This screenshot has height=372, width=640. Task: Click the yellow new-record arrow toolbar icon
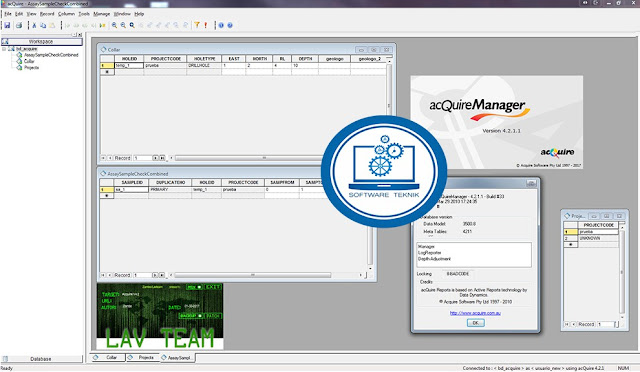102,25
